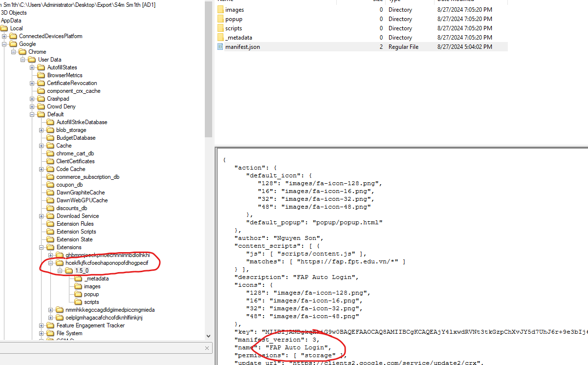
Task: Click the chrome_cart_db folder icon
Action: (x=51, y=153)
